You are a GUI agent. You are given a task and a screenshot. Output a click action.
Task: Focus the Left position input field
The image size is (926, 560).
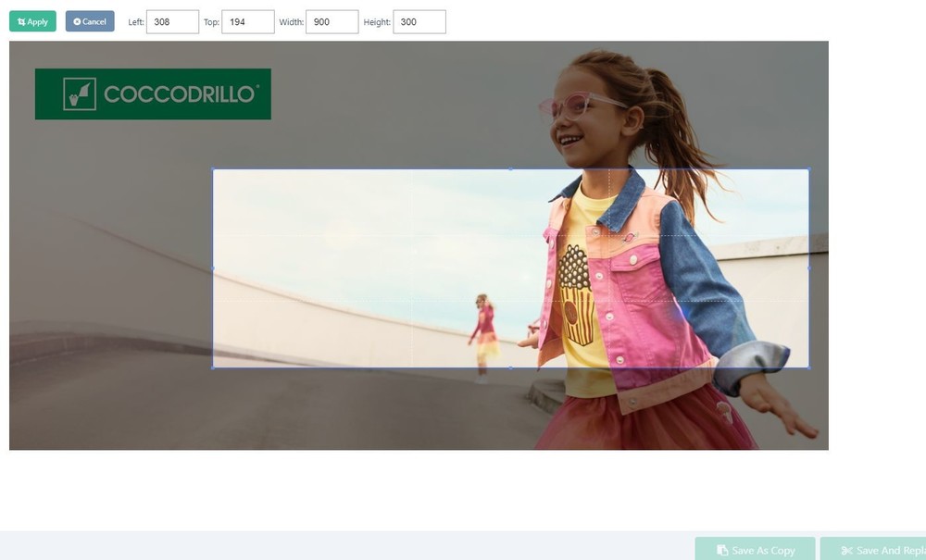pos(172,21)
